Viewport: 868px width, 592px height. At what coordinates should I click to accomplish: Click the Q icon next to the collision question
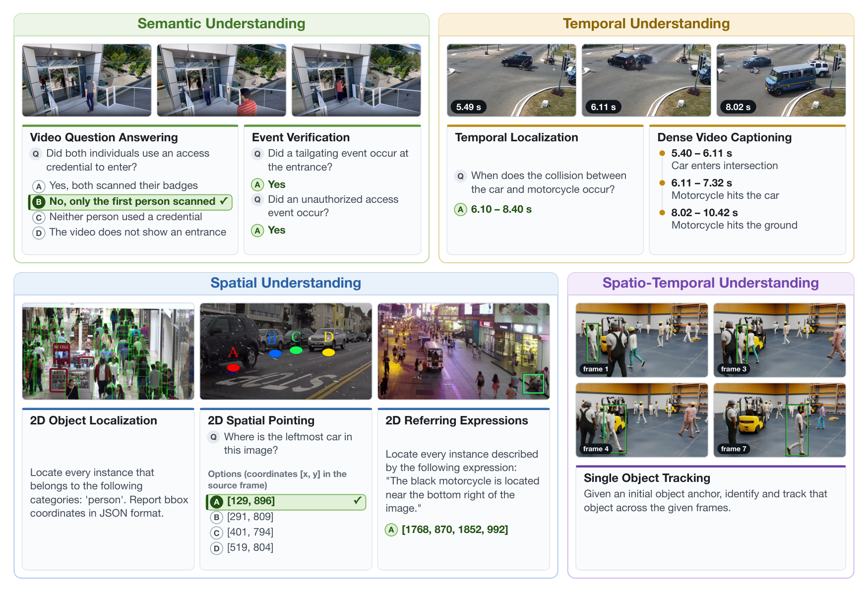[x=460, y=176]
